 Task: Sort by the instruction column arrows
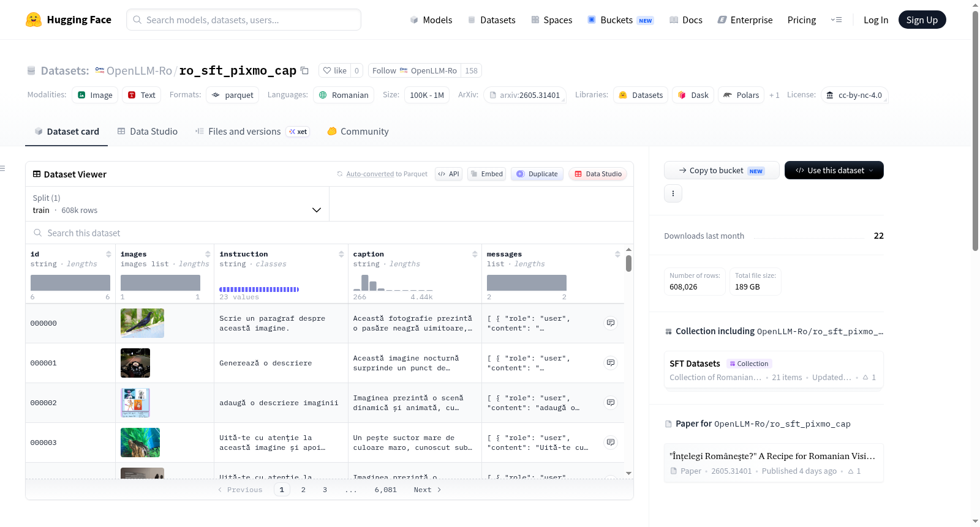pyautogui.click(x=341, y=254)
